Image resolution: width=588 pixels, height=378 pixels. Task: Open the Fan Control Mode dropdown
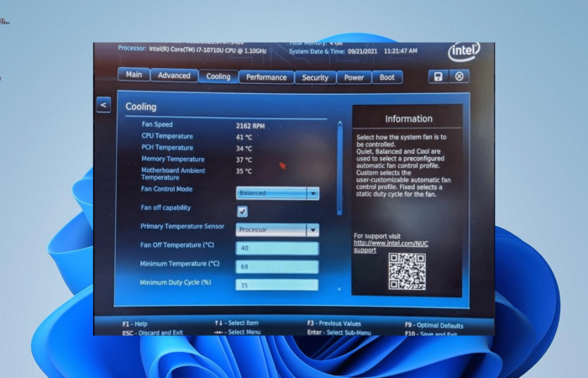coord(277,193)
